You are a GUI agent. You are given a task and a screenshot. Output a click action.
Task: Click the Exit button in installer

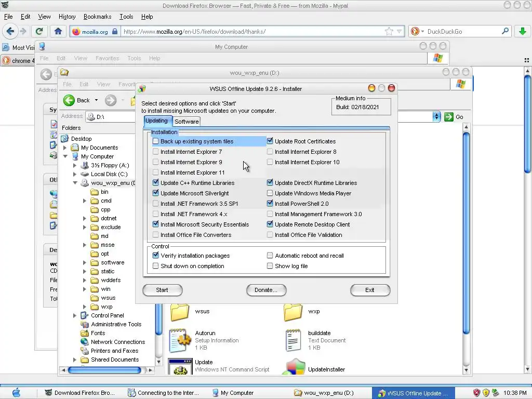tap(370, 290)
